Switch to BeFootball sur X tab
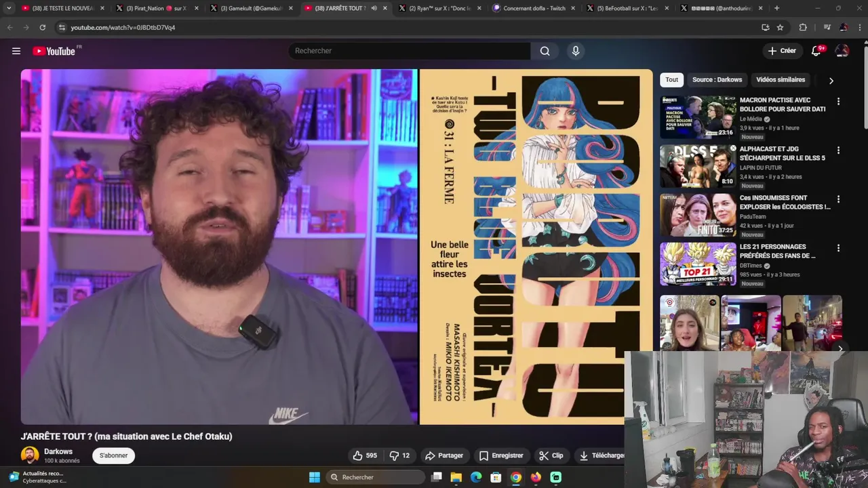 (628, 8)
